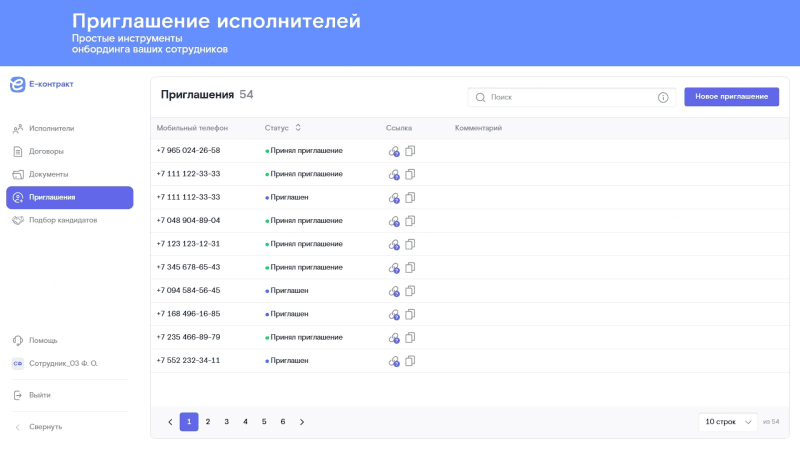
Task: Go to previous page arrow
Action: [x=170, y=422]
